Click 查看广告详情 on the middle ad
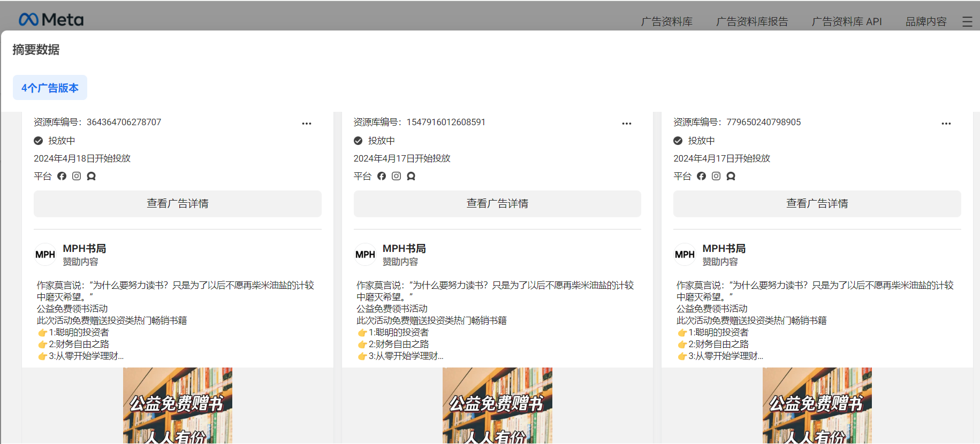 [x=497, y=204]
